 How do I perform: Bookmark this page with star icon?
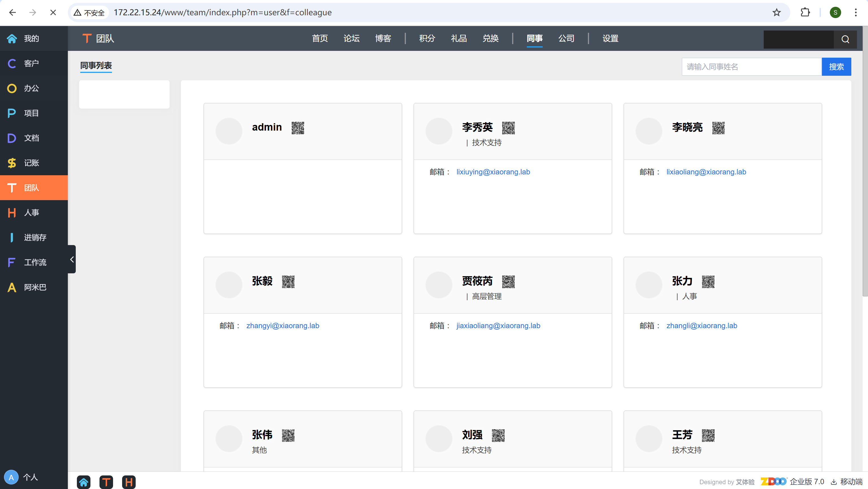click(x=776, y=12)
